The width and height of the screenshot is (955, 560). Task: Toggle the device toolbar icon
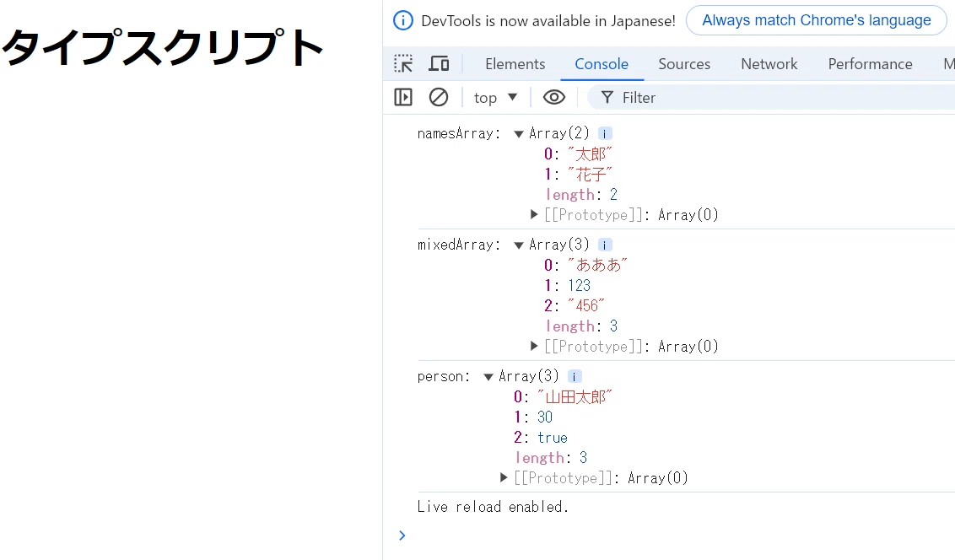[440, 64]
